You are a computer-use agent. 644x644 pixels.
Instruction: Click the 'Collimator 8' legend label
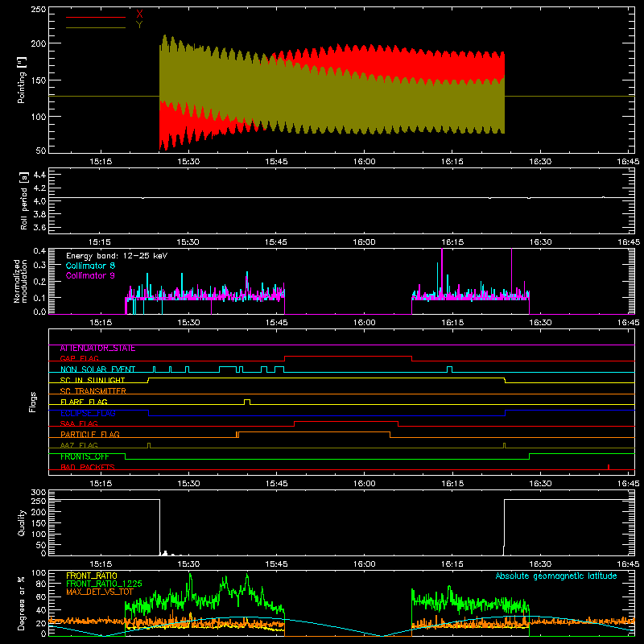(90, 266)
